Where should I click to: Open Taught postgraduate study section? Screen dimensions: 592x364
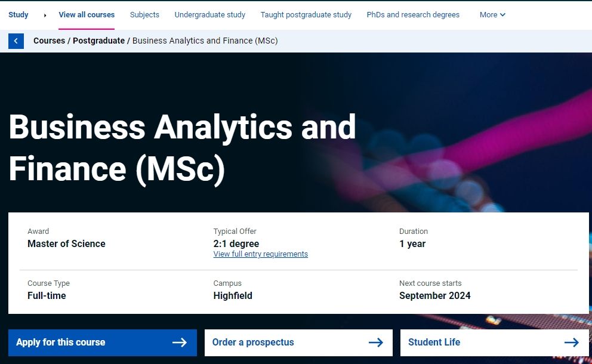coord(306,15)
